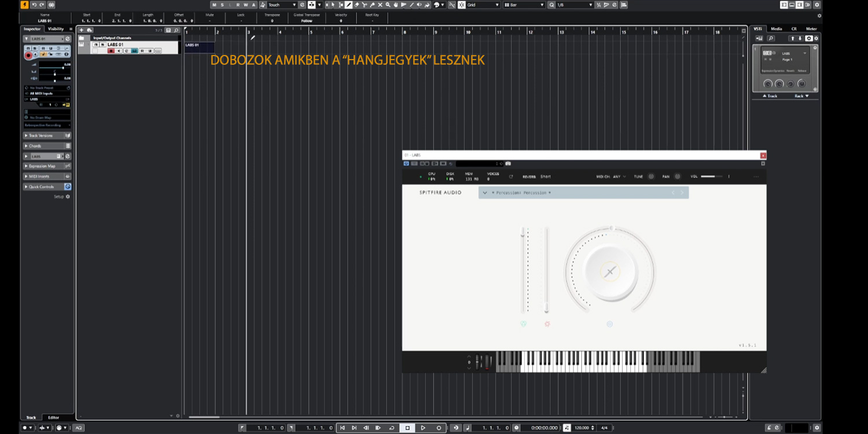
Task: Toggle Solo state button S in toolbar
Action: (222, 5)
